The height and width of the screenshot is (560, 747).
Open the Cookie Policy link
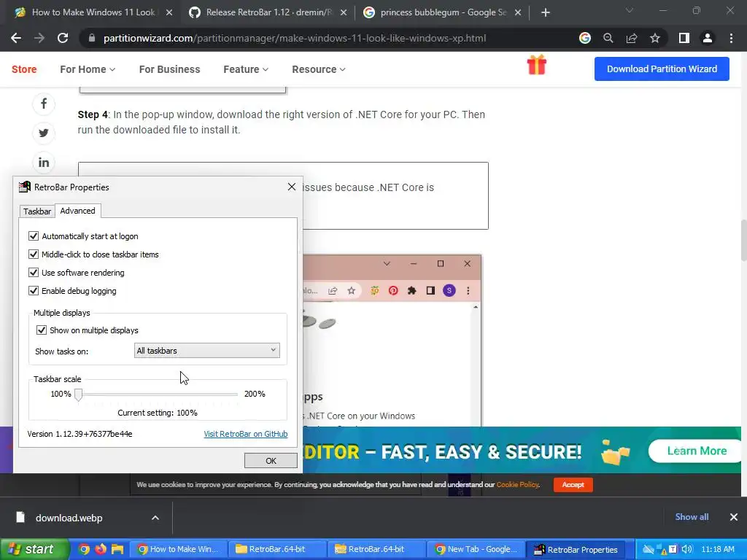(x=517, y=485)
